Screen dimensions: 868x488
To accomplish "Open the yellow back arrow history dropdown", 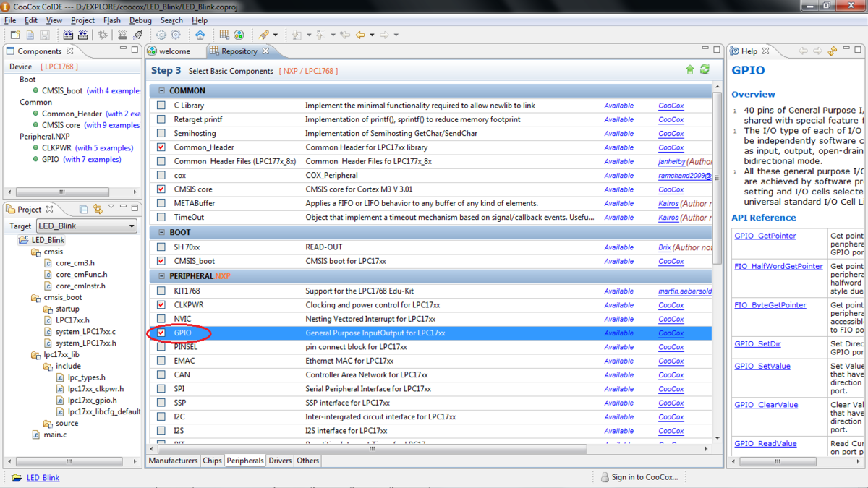I will click(372, 35).
